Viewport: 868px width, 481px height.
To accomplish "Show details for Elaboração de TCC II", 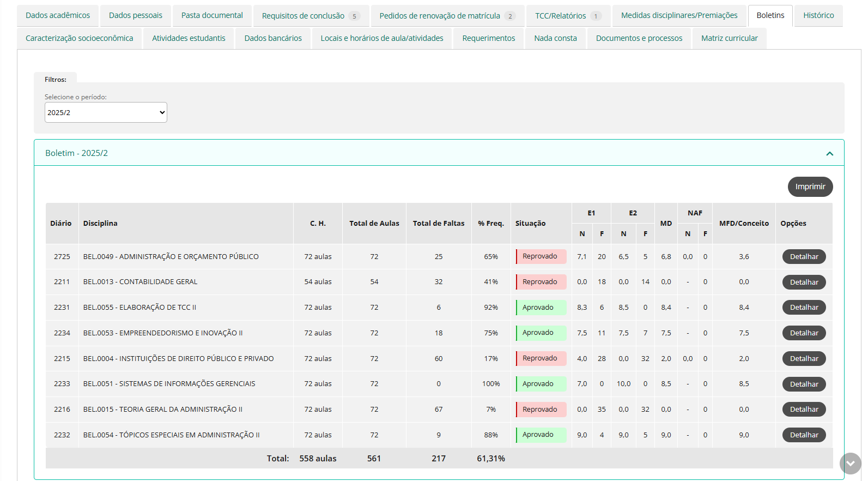I will point(804,307).
